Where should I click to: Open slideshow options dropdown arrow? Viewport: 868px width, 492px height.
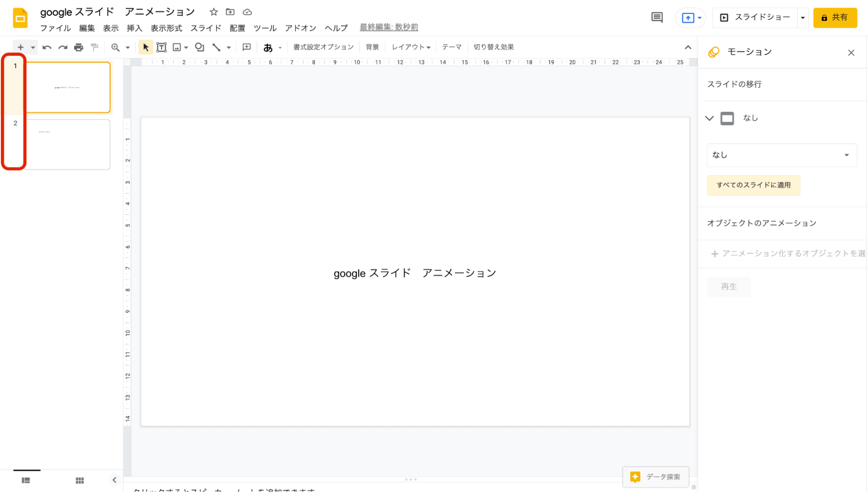pyautogui.click(x=803, y=18)
